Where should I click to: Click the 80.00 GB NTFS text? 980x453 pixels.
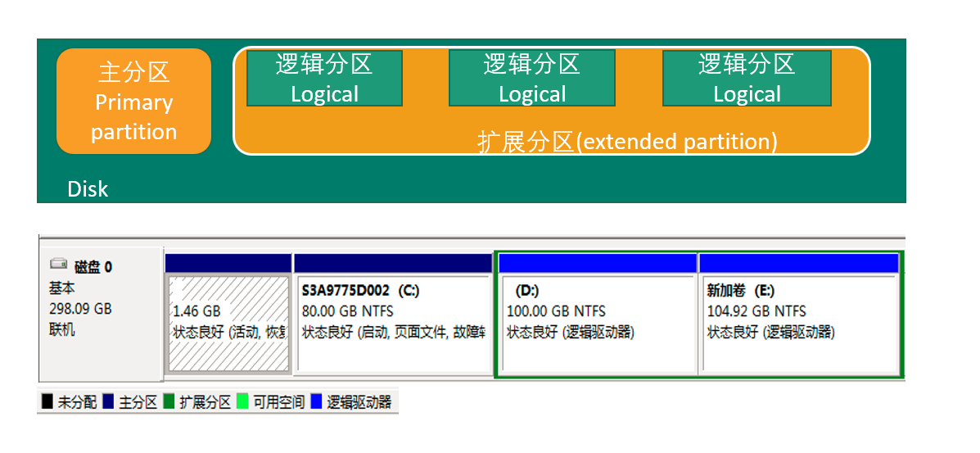(x=348, y=311)
